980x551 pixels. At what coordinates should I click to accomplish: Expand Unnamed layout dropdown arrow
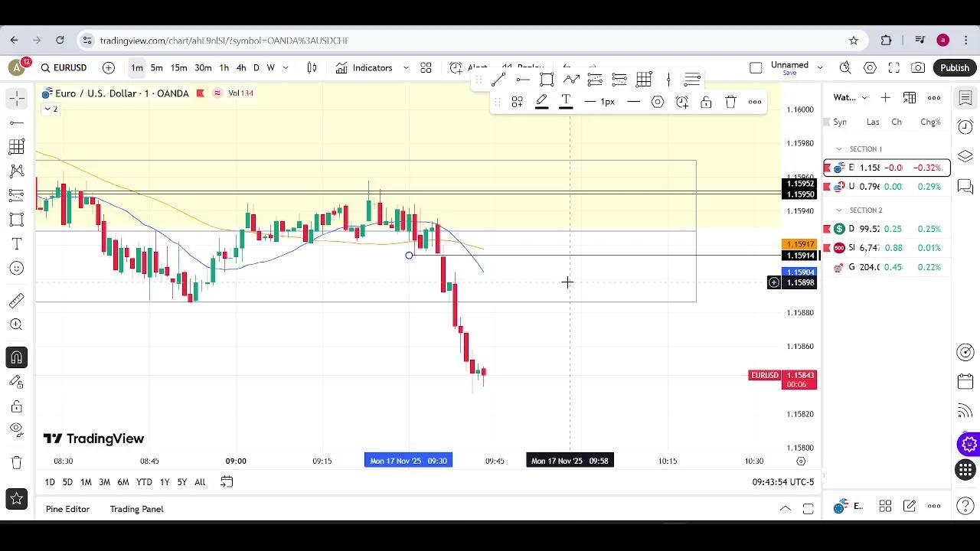click(x=820, y=68)
